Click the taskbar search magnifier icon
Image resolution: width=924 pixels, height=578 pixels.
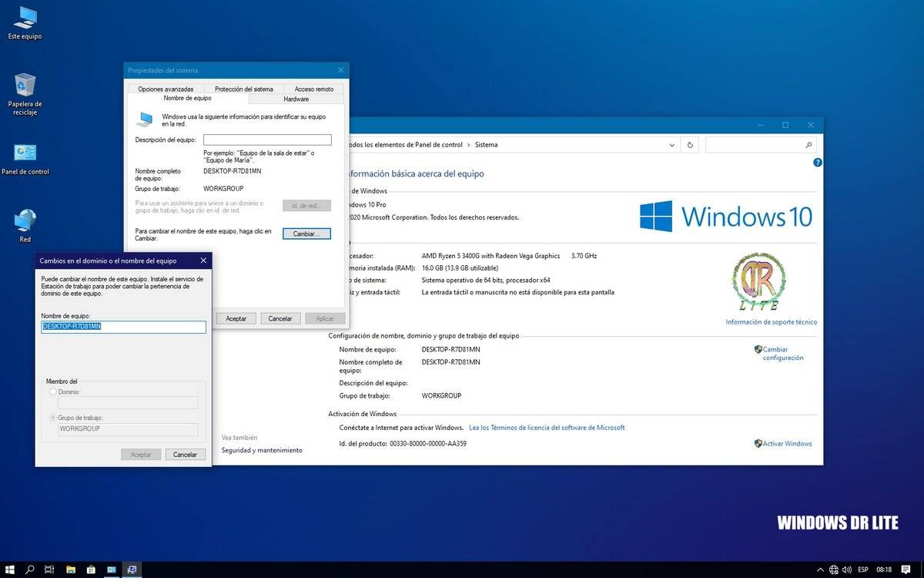pos(30,570)
